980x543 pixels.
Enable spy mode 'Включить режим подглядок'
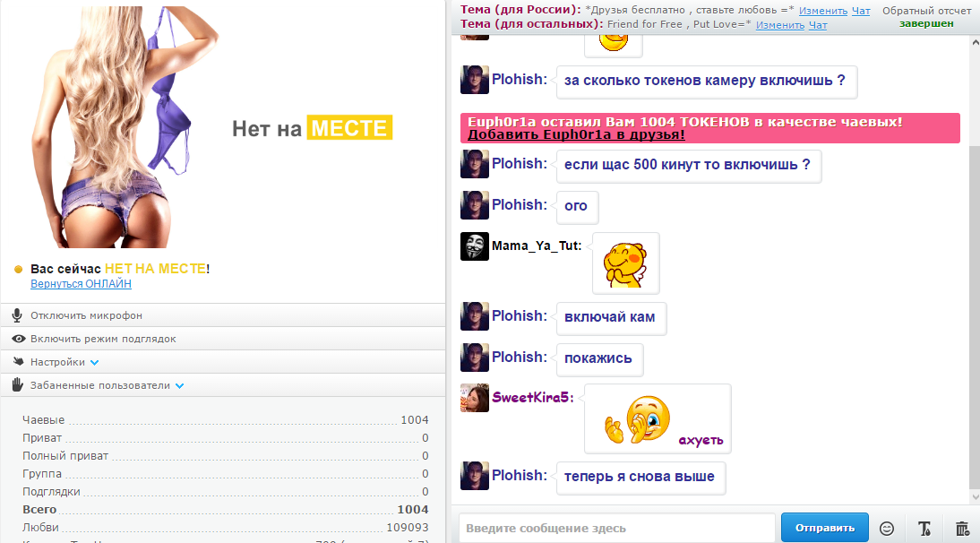click(x=102, y=339)
